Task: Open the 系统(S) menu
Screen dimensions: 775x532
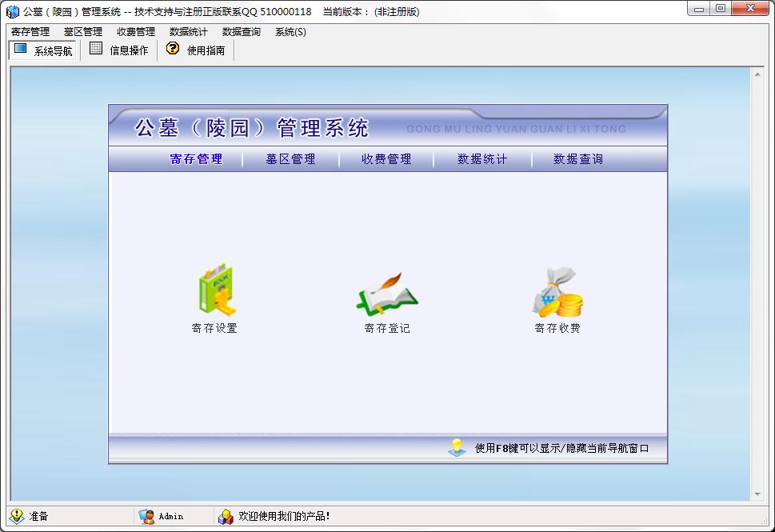Action: click(x=290, y=32)
